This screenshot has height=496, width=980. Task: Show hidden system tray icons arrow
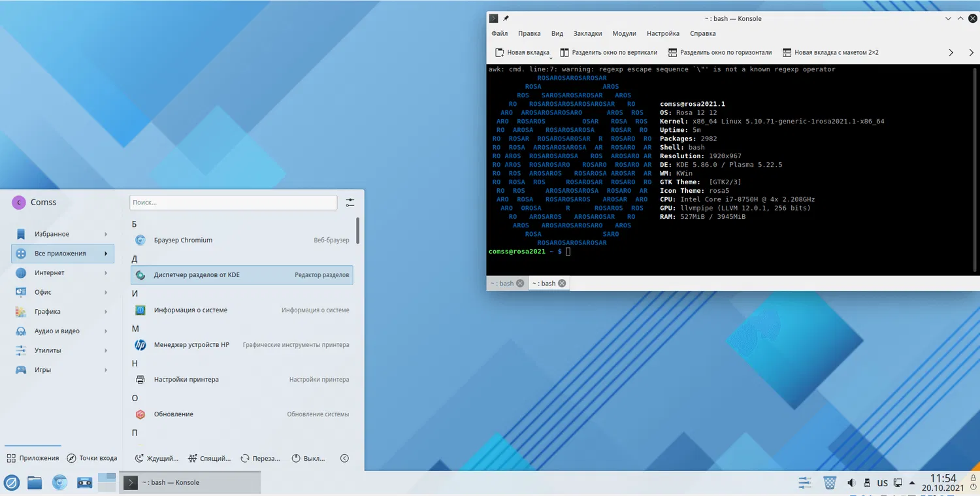[913, 483]
